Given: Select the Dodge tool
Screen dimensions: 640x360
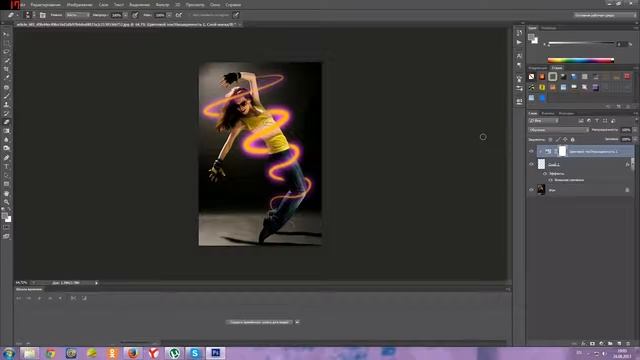Looking at the screenshot, I should click(6, 148).
